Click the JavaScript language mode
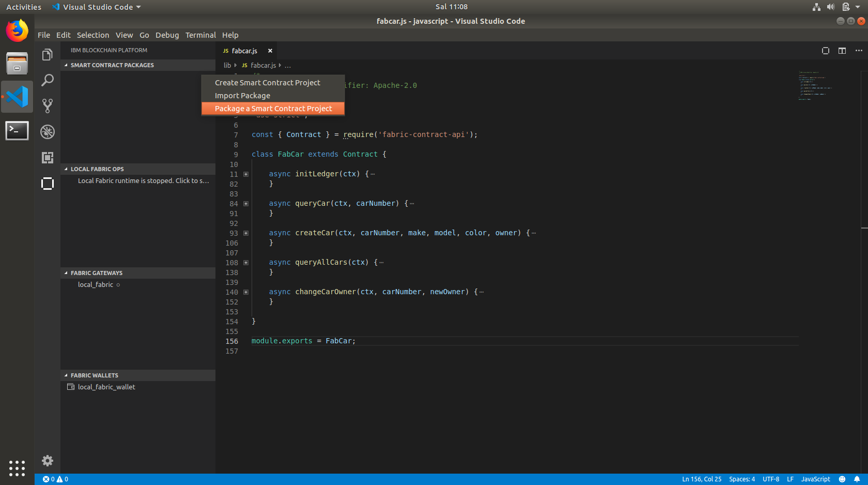The width and height of the screenshot is (868, 485). pyautogui.click(x=815, y=479)
